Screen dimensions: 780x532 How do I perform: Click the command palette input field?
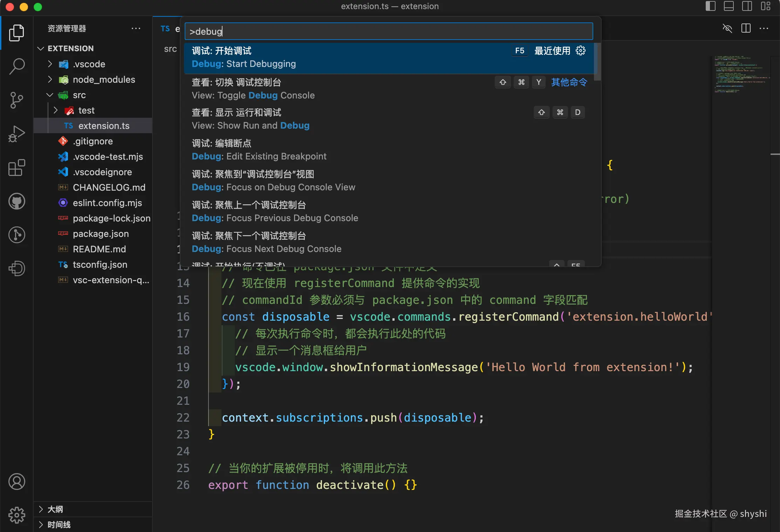(388, 32)
